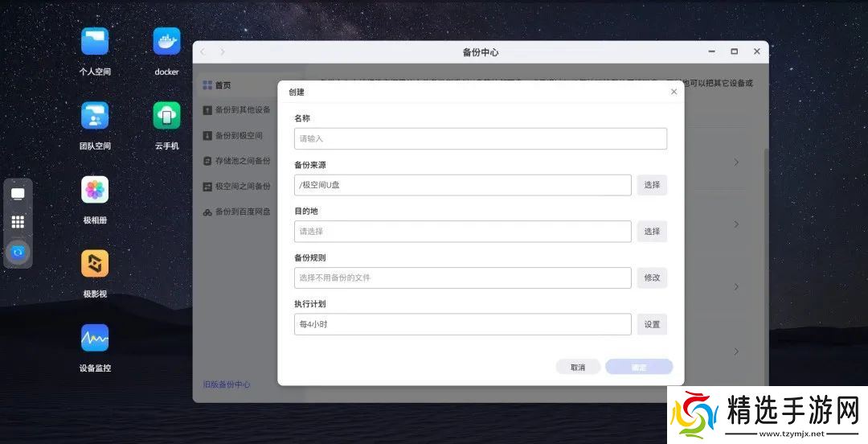Launch the docker app icon
Viewport: 868px width, 444px height.
pos(166,42)
